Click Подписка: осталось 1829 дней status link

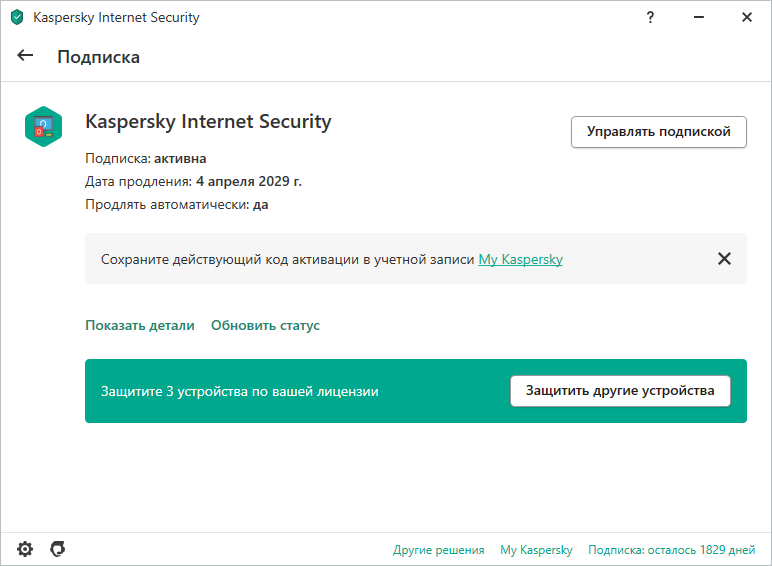click(672, 550)
